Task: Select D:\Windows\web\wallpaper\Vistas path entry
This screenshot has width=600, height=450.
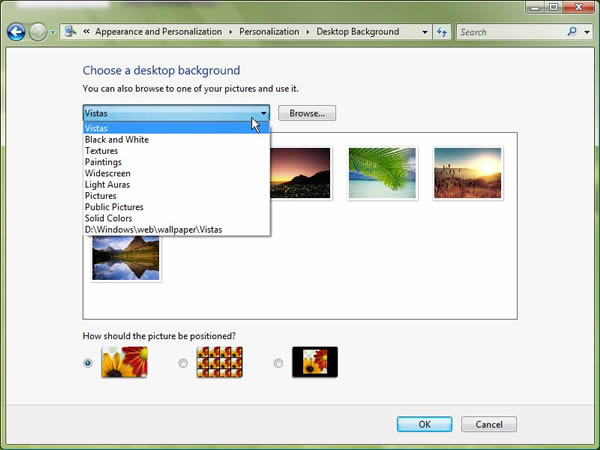Action: 176,230
